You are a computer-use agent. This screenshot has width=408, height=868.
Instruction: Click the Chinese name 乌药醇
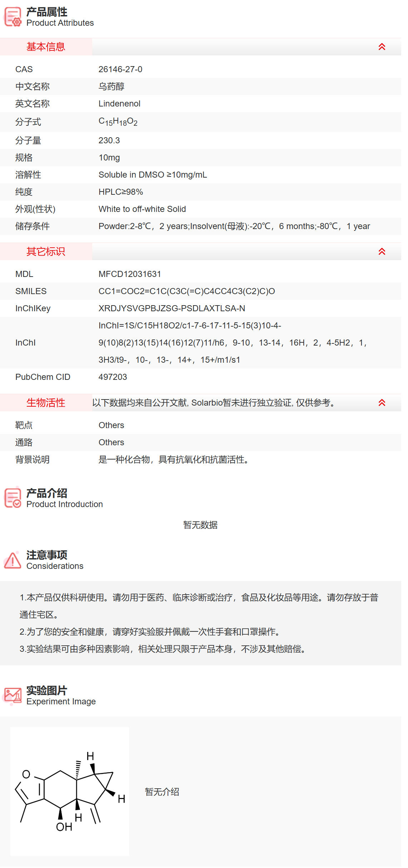tap(111, 86)
